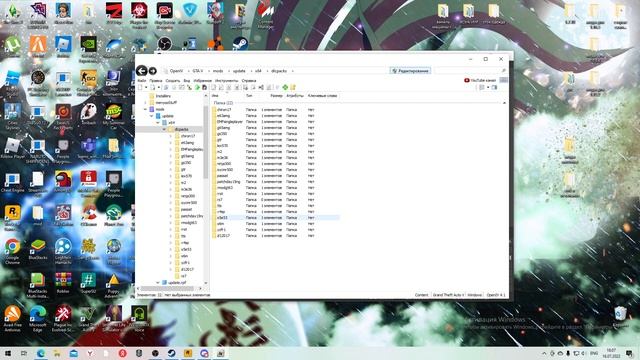640x360 pixels.
Task: Open the Windows Start menu
Action: (7, 353)
